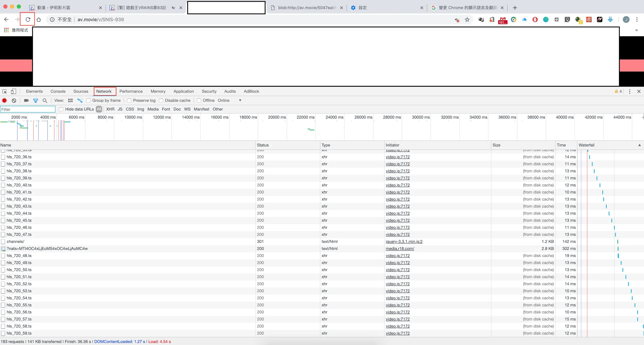Expand the hidden bookmarks chevron

(636, 30)
